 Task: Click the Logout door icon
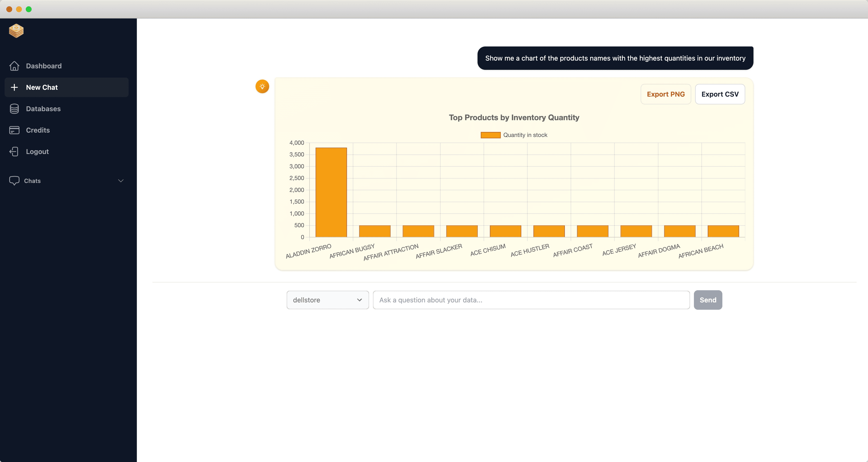14,151
